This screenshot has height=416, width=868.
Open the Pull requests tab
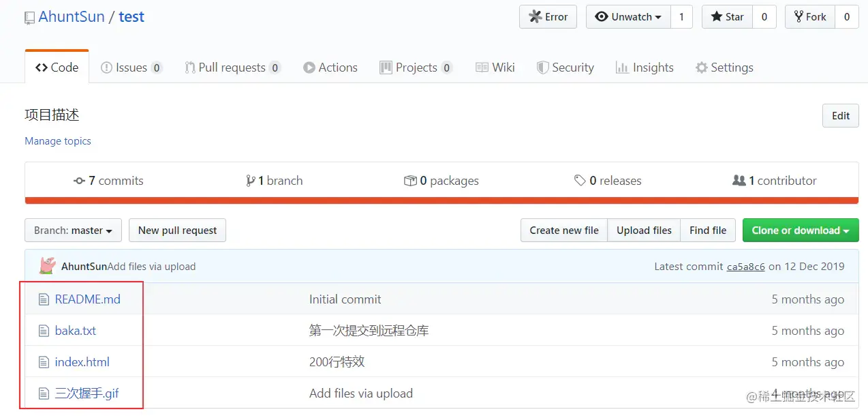click(232, 68)
